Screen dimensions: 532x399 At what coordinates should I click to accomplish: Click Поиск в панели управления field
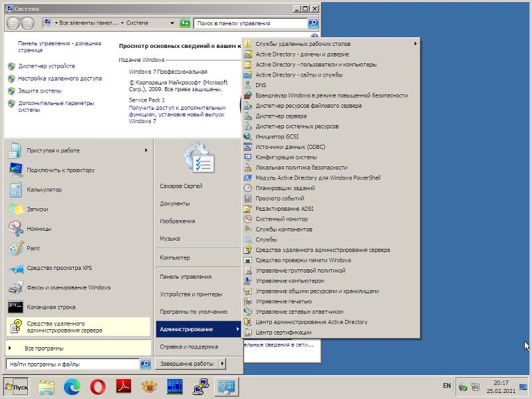[x=251, y=23]
